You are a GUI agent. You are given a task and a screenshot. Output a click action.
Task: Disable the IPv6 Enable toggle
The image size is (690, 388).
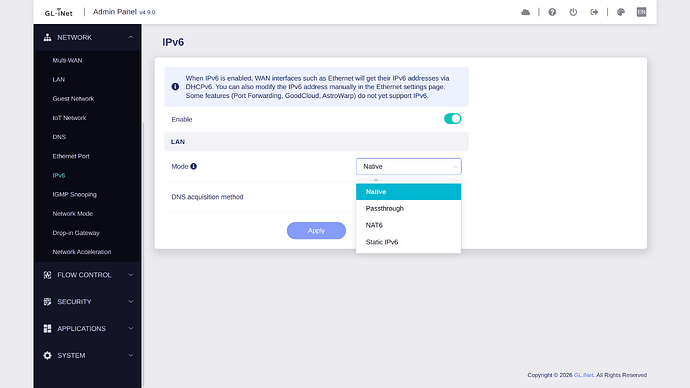[x=452, y=119]
